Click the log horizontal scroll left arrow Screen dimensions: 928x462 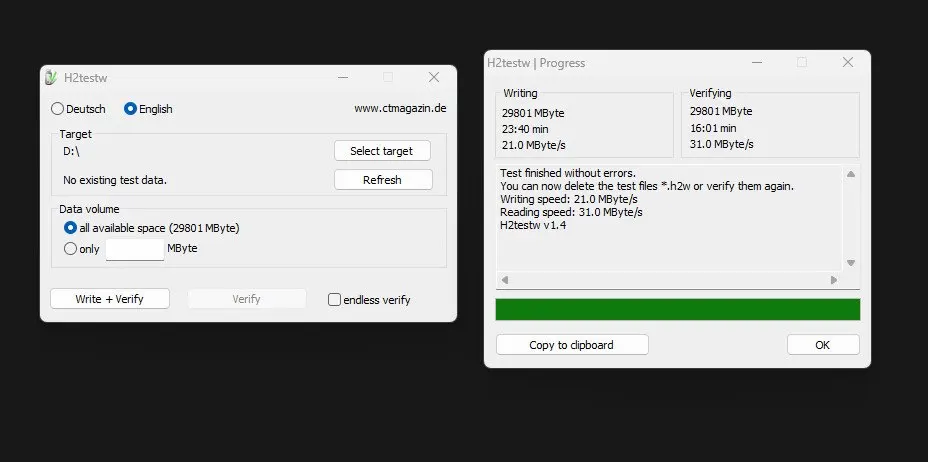pos(505,280)
